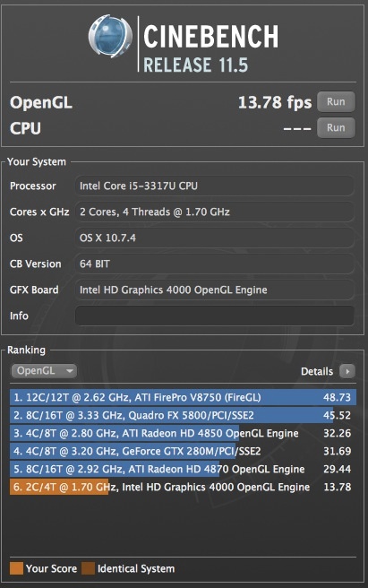Viewport: 368px width, 588px height.
Task: Select the Cores x GHz field
Action: click(x=215, y=212)
